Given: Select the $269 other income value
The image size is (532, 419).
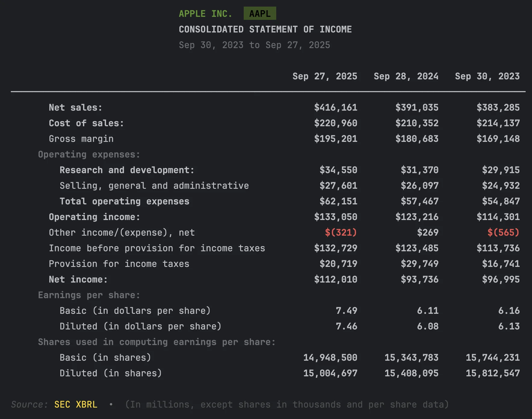Looking at the screenshot, I should point(428,233).
